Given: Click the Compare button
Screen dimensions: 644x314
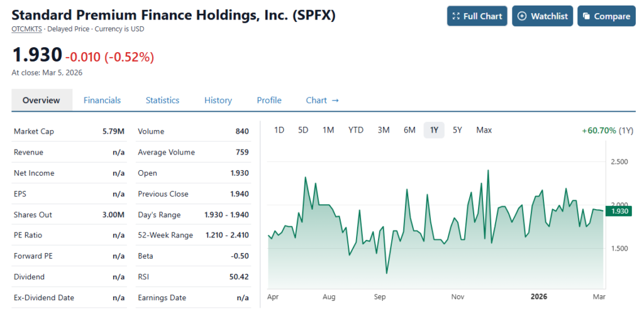Looking at the screenshot, I should click(606, 16).
